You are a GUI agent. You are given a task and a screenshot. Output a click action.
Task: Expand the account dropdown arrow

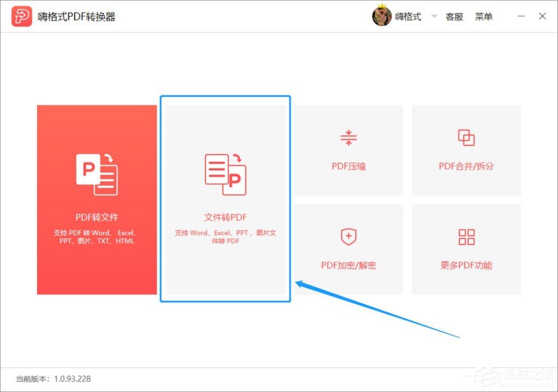[x=433, y=16]
